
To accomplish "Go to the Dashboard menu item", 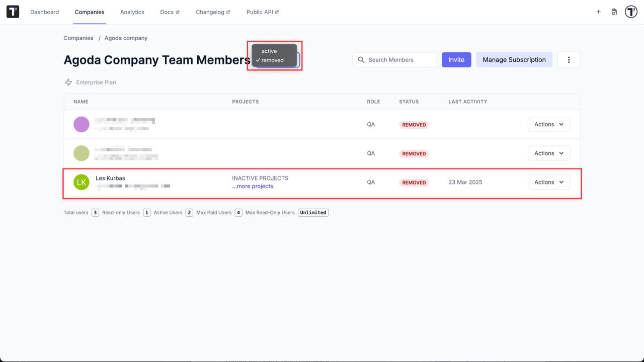I will pyautogui.click(x=44, y=12).
